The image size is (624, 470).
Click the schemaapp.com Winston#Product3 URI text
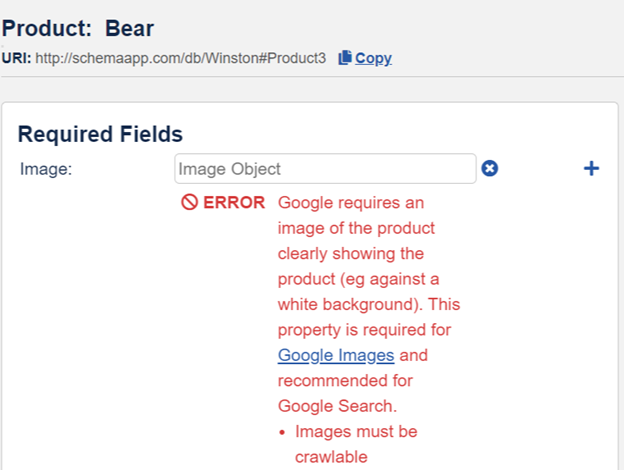[181, 58]
